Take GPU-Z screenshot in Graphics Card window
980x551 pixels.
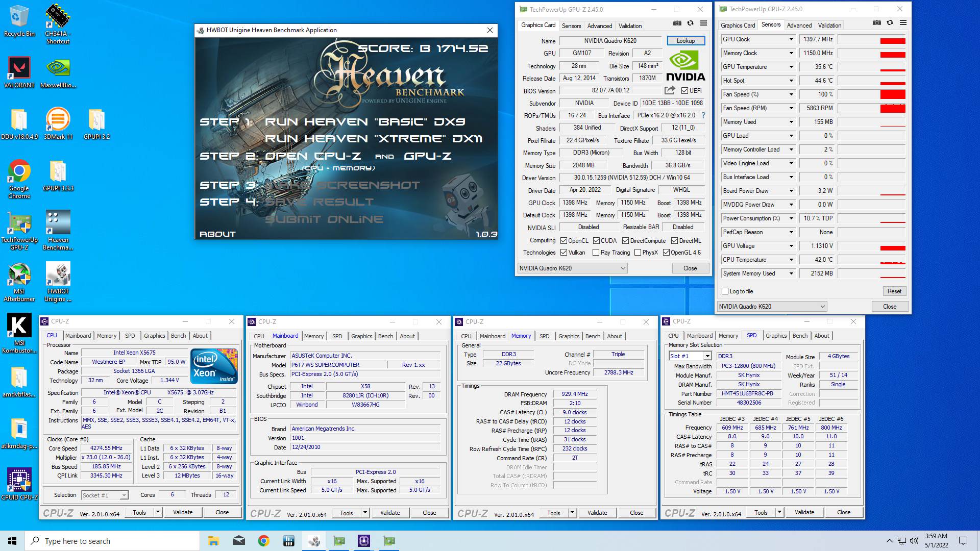[677, 23]
